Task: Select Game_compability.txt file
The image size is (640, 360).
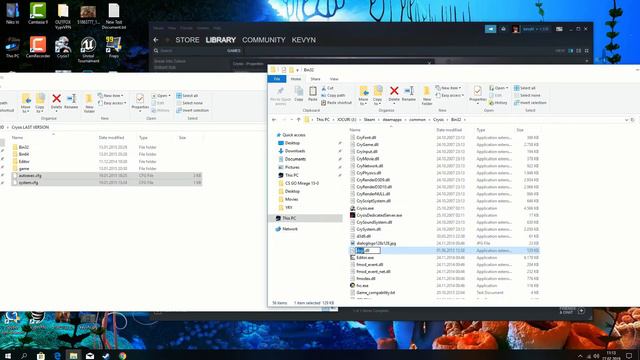Action: pyautogui.click(x=375, y=293)
